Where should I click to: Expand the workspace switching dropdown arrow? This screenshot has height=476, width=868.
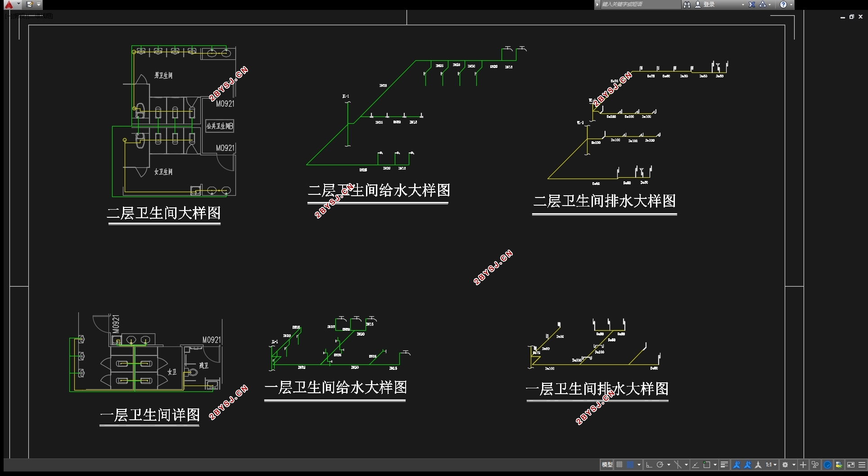[794, 465]
